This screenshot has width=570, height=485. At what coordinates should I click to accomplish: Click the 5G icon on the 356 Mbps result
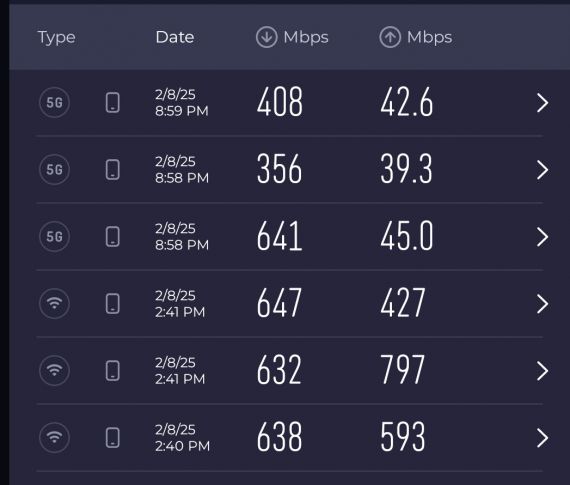click(55, 169)
